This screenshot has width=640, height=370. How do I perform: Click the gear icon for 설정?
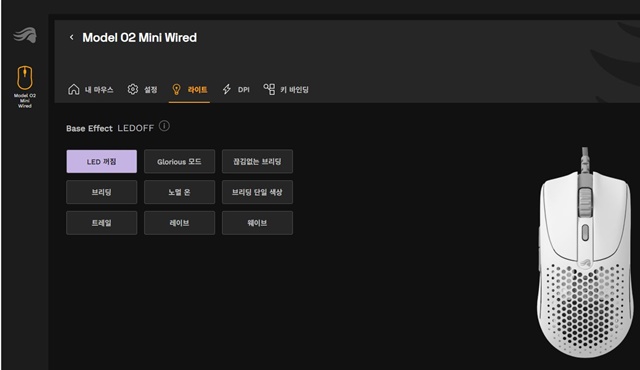pos(133,89)
